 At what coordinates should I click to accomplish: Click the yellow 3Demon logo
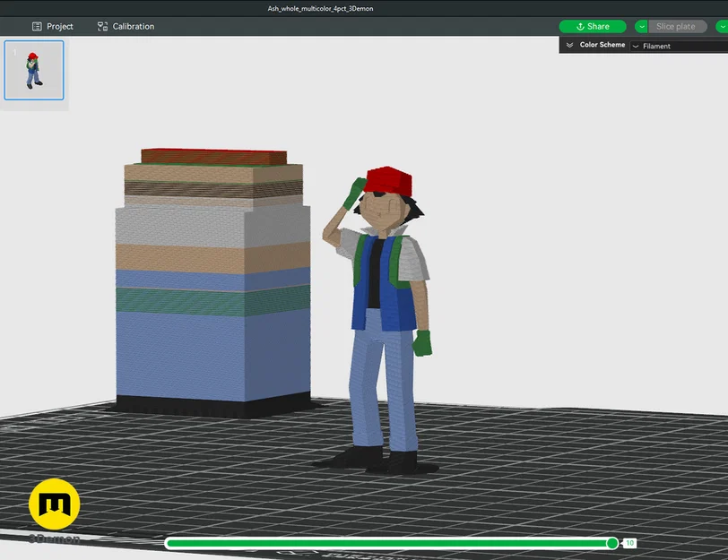click(55, 504)
